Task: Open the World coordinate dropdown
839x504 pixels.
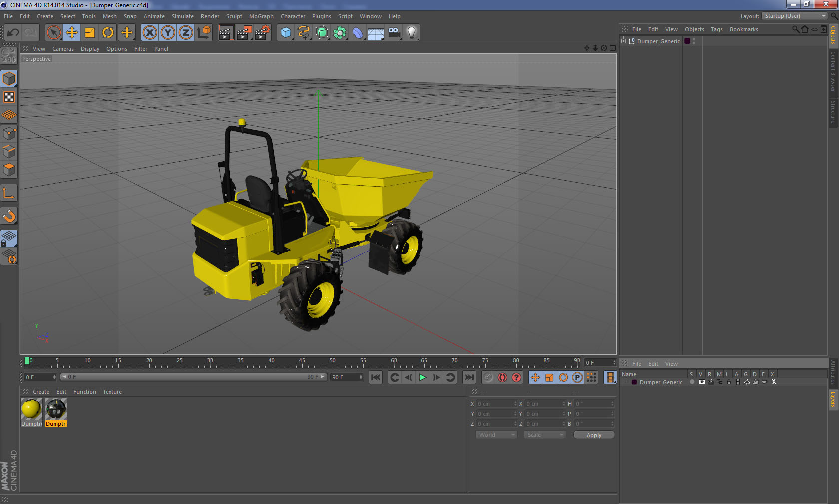Action: (496, 435)
